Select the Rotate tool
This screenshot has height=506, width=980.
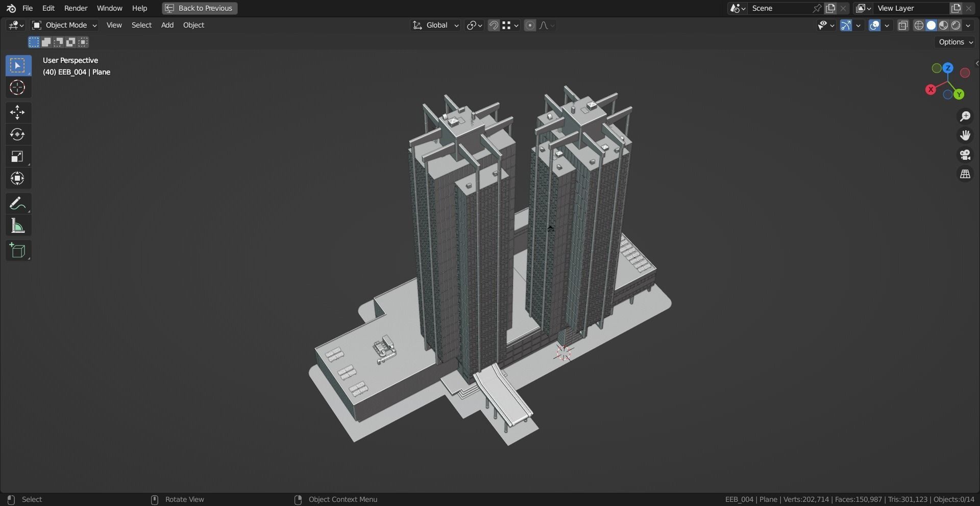(18, 134)
